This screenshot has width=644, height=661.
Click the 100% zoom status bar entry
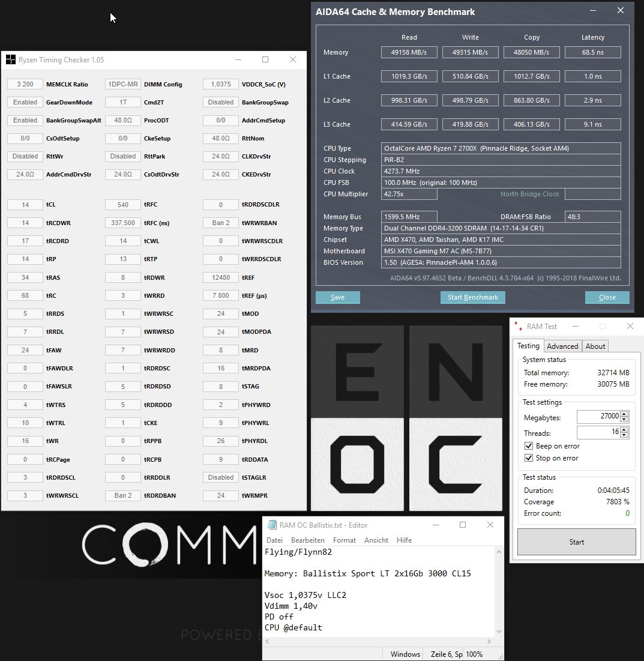click(x=474, y=654)
